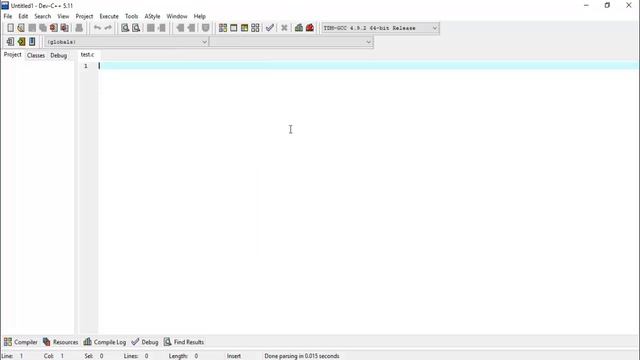
Task: Close all files via toolbar icon
Action: tap(64, 28)
